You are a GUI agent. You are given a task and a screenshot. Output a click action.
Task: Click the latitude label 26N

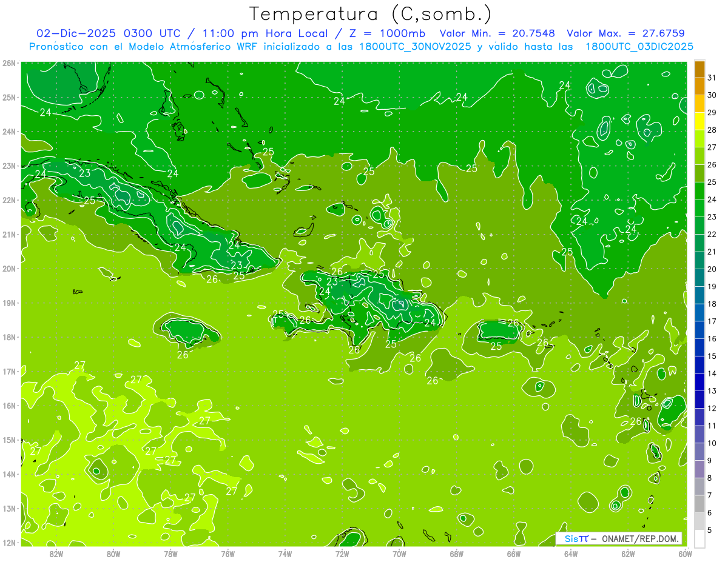[9, 63]
